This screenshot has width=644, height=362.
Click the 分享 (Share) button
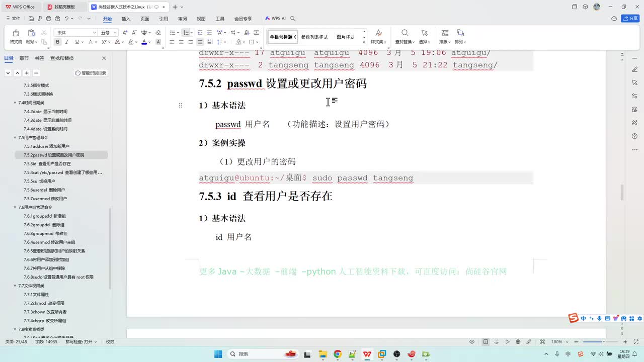coord(630,19)
